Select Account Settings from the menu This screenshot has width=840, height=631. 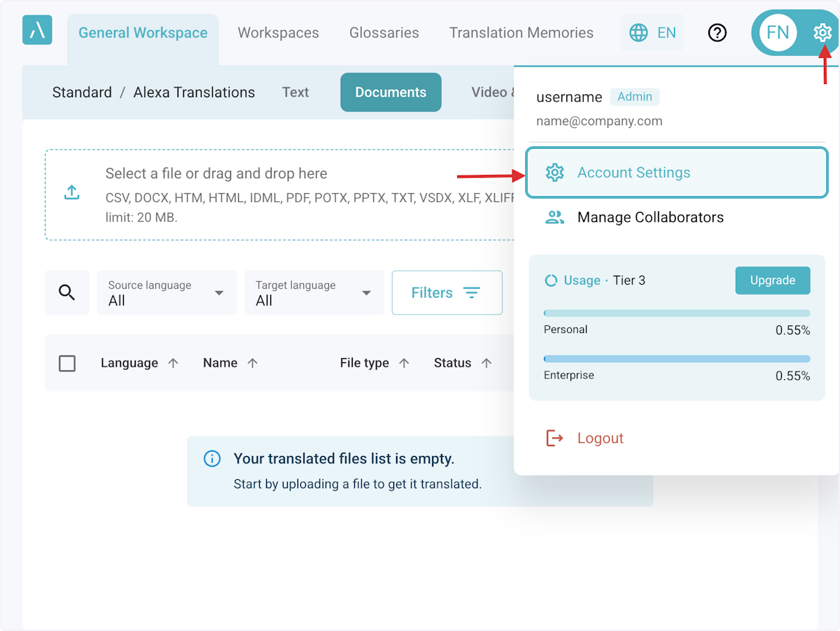633,173
